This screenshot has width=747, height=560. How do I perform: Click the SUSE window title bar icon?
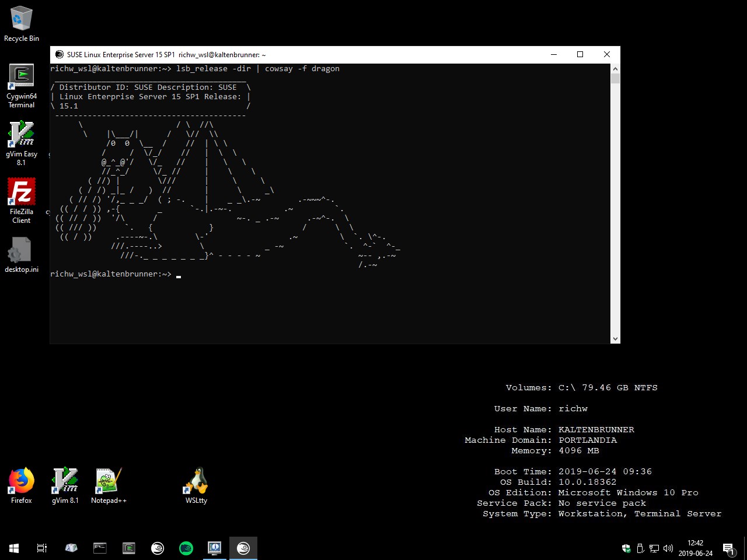(x=60, y=54)
